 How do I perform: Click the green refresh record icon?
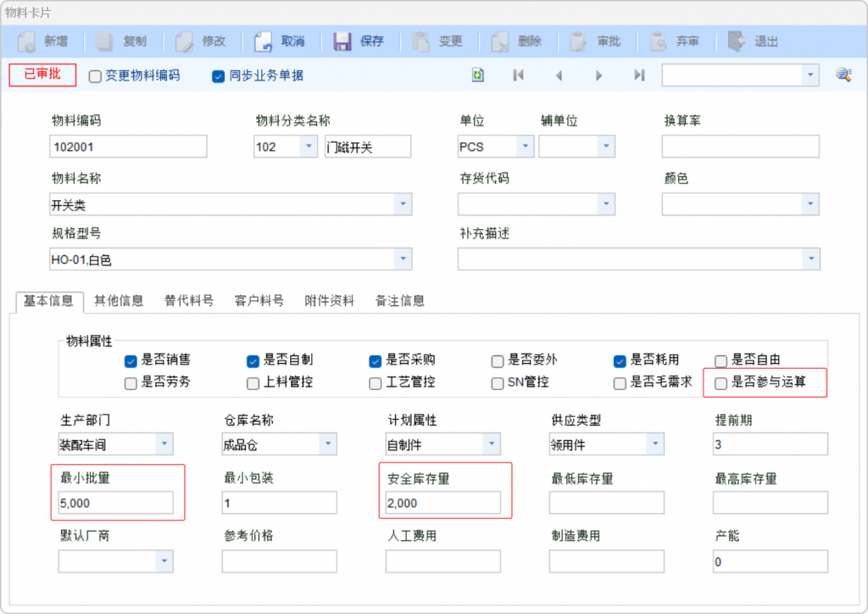point(478,75)
